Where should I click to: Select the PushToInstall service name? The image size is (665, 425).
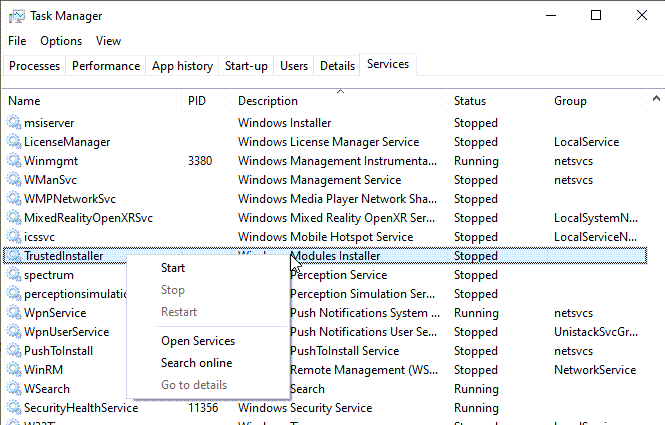pyautogui.click(x=59, y=351)
